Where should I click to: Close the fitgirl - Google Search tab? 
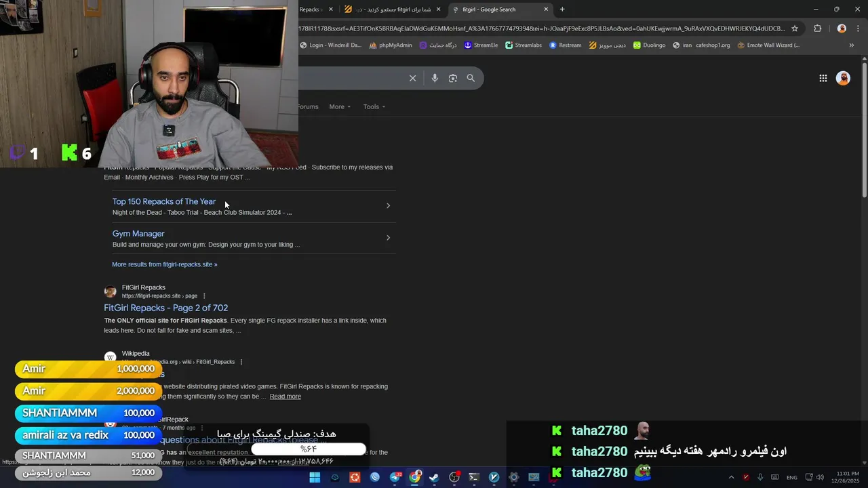[546, 9]
